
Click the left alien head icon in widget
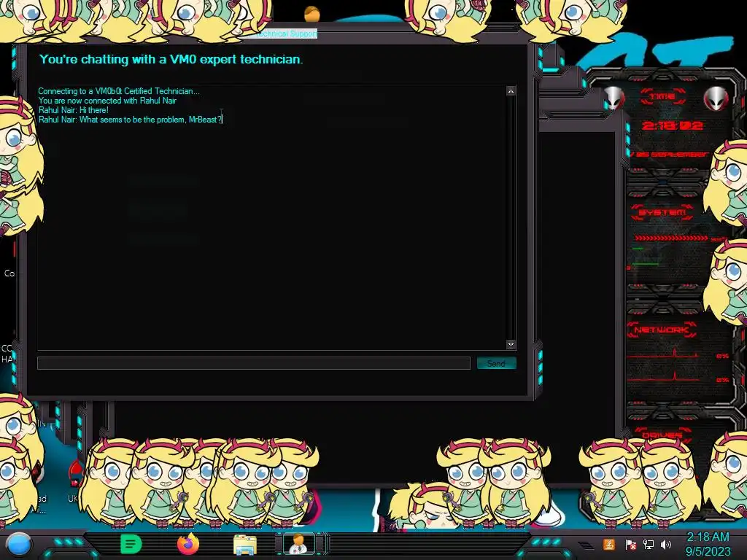coord(614,98)
